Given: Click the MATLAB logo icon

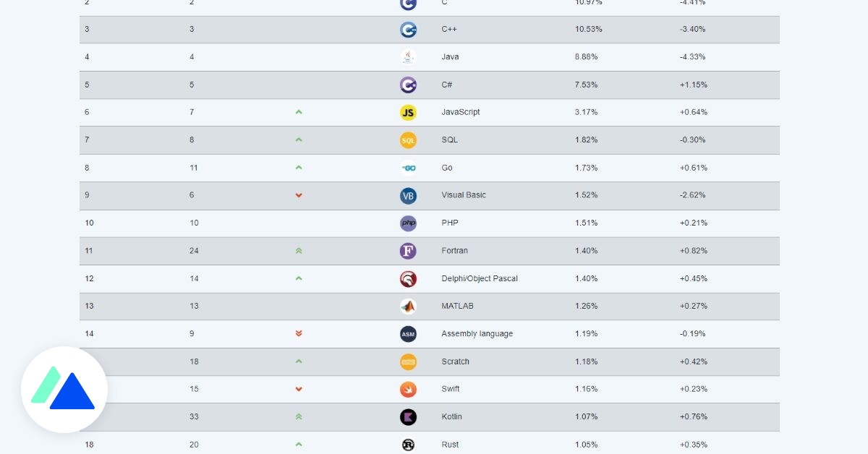Looking at the screenshot, I should [x=408, y=306].
